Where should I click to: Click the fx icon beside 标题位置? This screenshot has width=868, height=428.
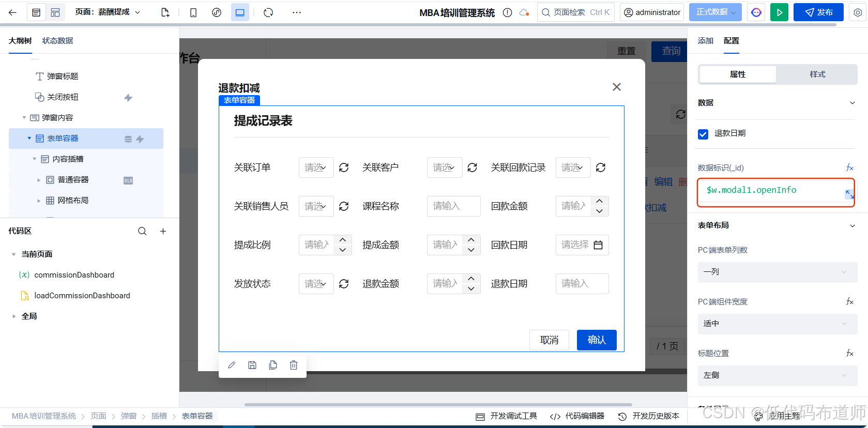849,353
